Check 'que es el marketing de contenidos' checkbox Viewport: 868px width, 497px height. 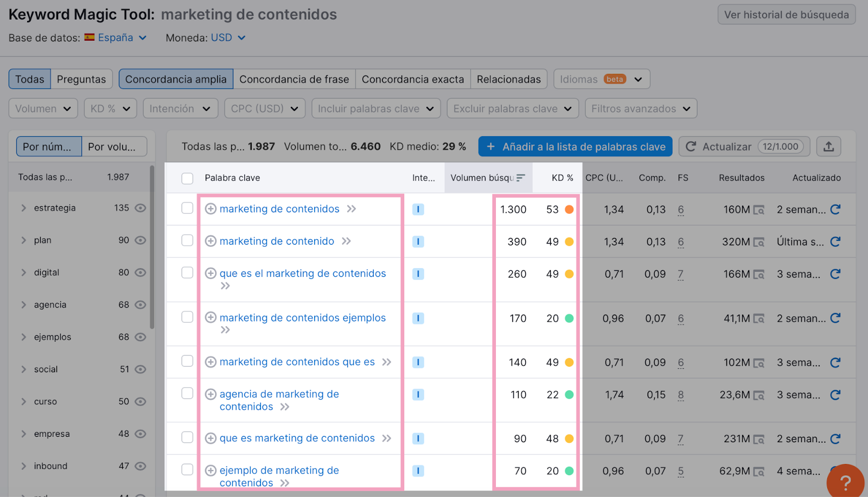pos(187,272)
